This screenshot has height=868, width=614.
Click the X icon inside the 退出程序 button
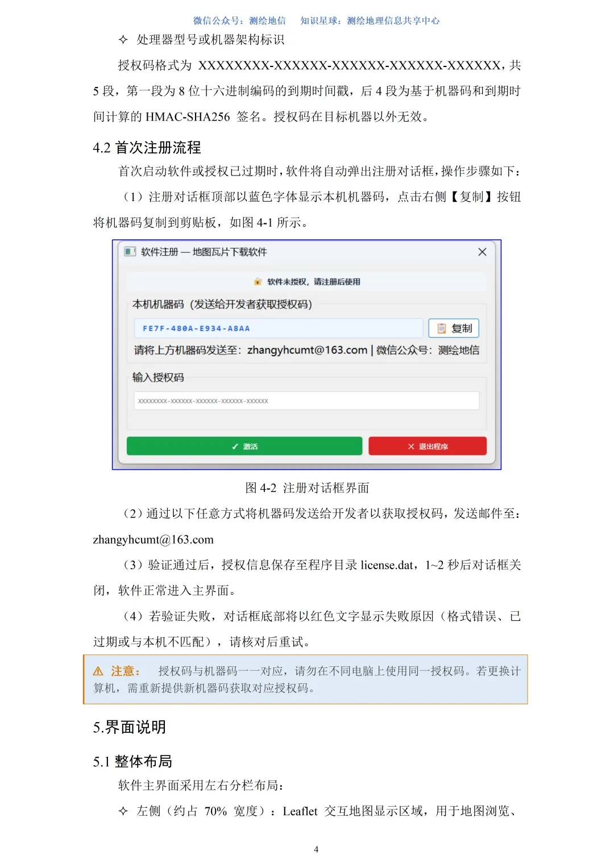[x=411, y=446]
